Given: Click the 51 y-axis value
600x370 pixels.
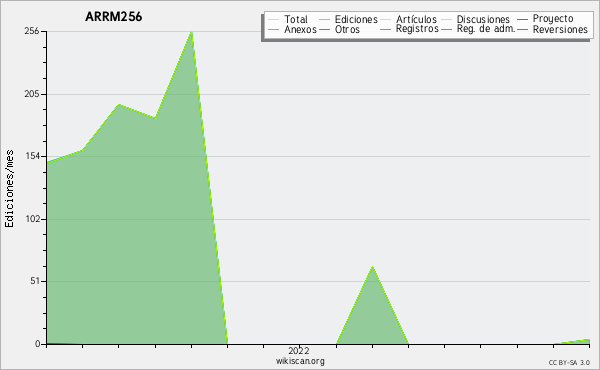Looking at the screenshot, I should 35,281.
